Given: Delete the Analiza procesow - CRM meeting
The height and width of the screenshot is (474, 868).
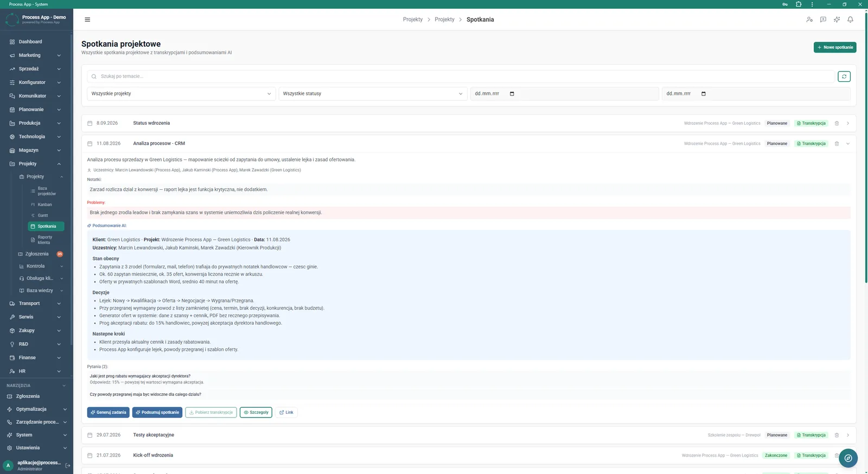Looking at the screenshot, I should (x=837, y=144).
